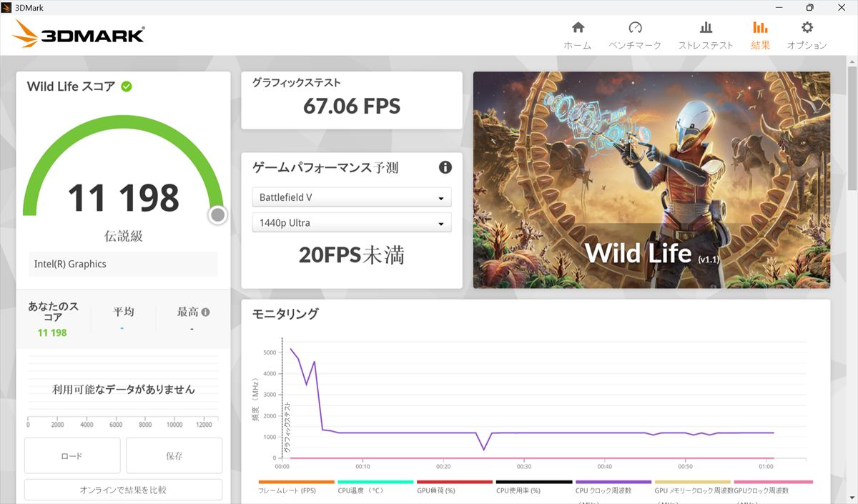Click the green verified checkmark beside Wild Life スコア
This screenshot has height=504, width=858.
[x=127, y=87]
